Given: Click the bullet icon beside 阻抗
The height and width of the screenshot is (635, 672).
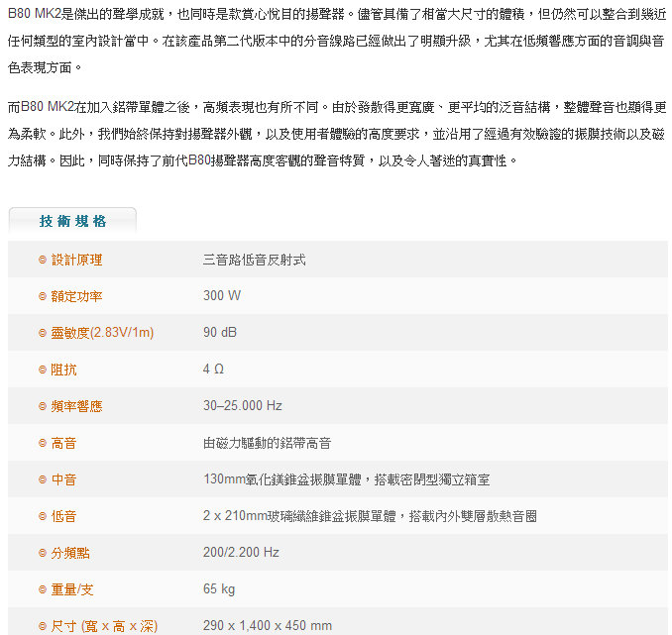Looking at the screenshot, I should 43,370.
